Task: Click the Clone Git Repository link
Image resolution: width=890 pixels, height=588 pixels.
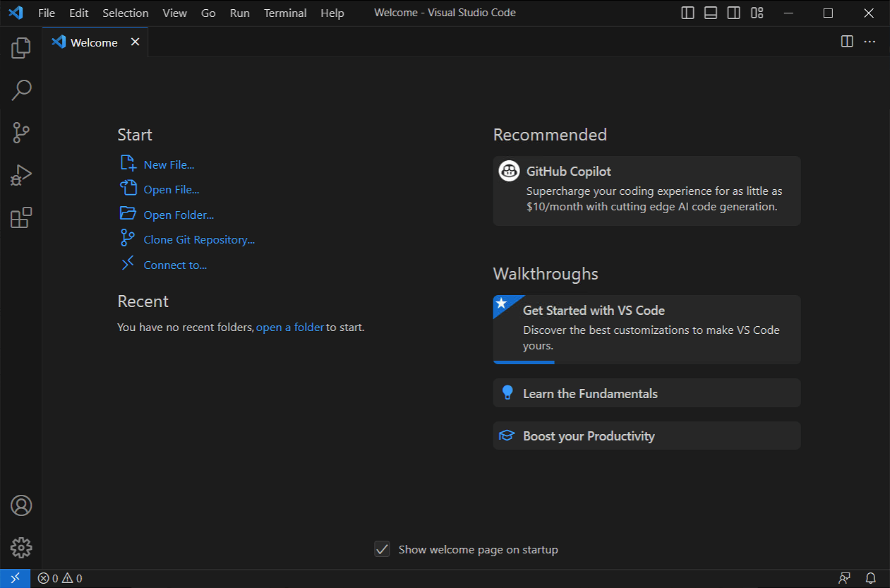Action: click(199, 240)
